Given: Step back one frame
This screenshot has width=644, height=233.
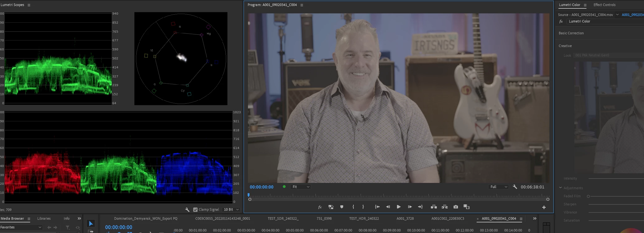Looking at the screenshot, I should pos(388,207).
